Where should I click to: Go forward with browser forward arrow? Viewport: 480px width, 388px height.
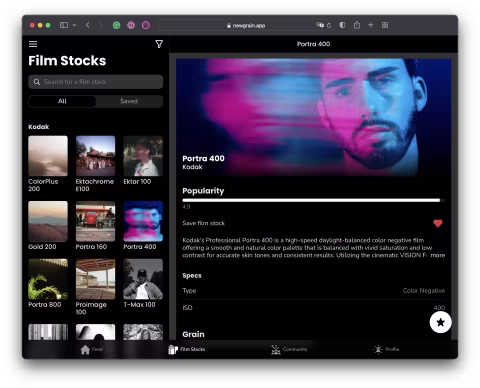101,25
